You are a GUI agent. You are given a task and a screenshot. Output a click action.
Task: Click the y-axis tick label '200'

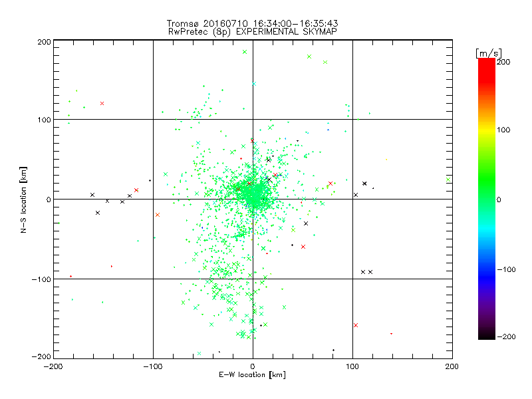44,42
